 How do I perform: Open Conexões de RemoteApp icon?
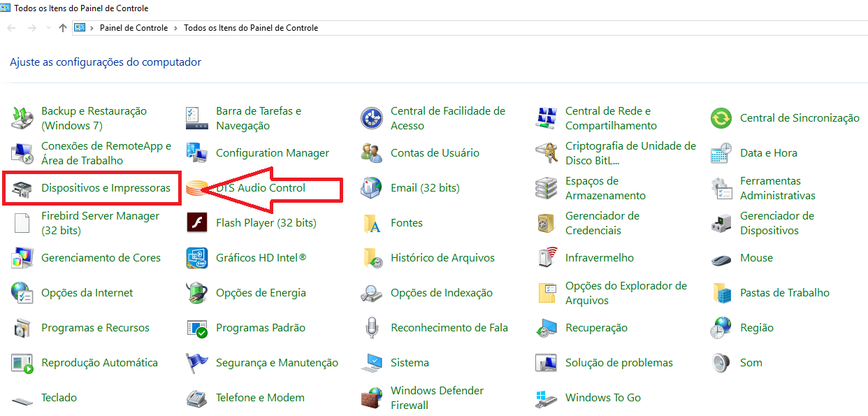[x=22, y=153]
